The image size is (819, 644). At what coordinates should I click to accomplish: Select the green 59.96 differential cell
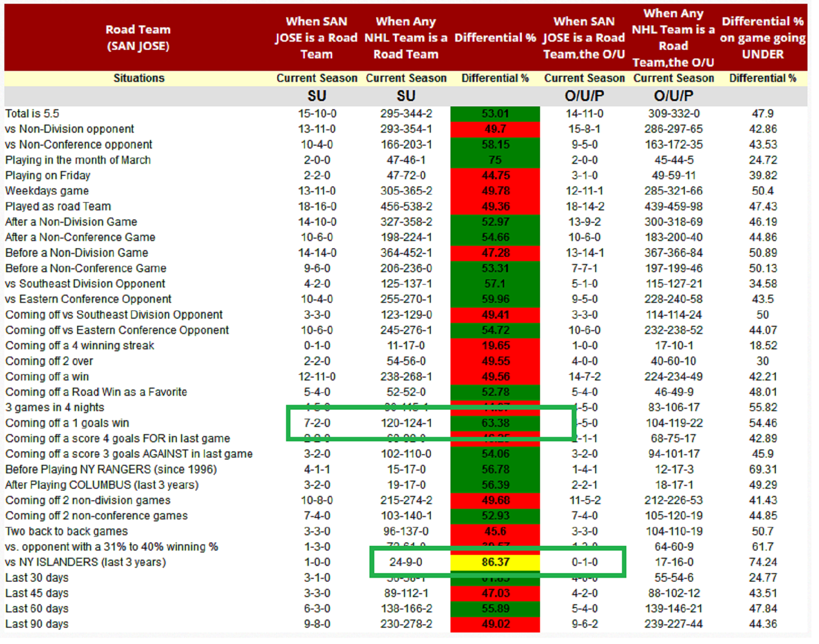[x=495, y=299]
